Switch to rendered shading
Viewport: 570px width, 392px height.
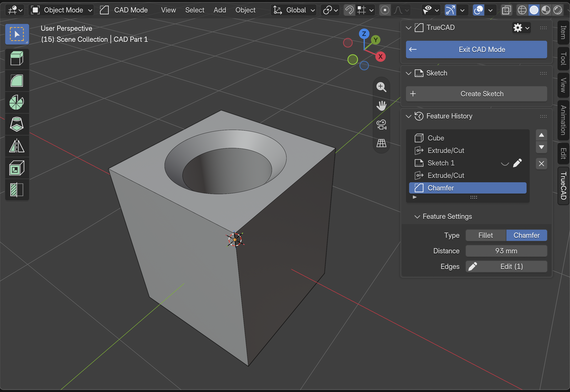[x=558, y=10]
